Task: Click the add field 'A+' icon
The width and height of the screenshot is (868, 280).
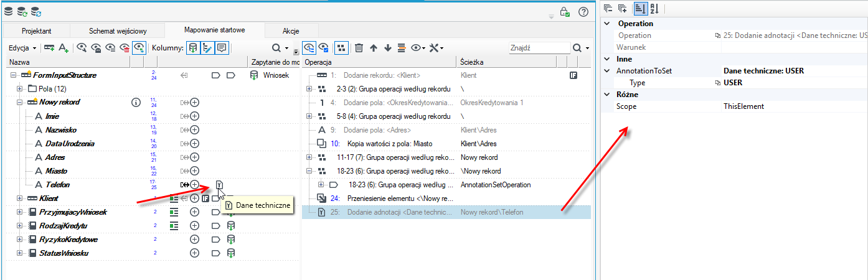Action: pos(64,48)
